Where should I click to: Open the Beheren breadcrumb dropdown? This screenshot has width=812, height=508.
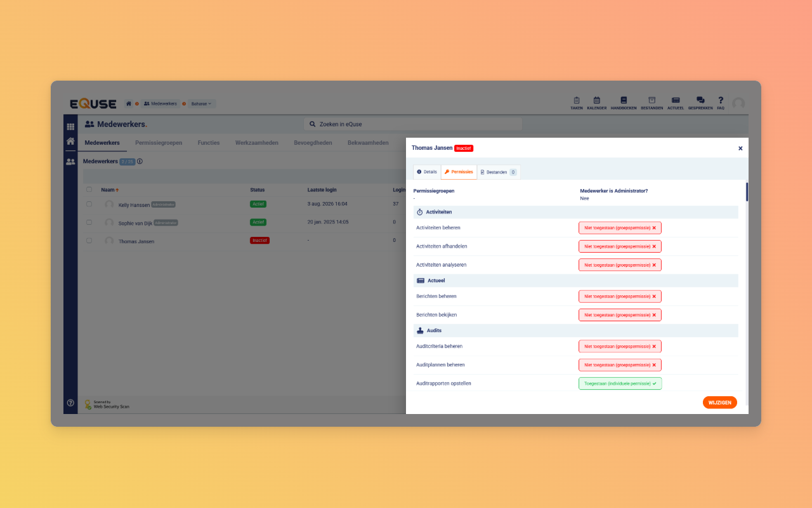(202, 104)
